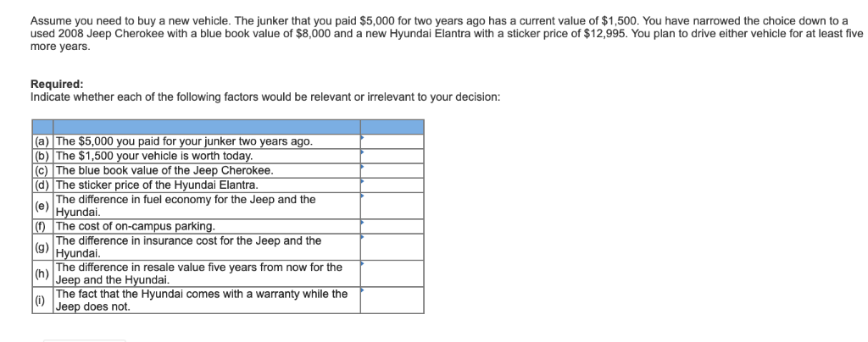
Task: Open answer dropdown for resale value difference
Action: pyautogui.click(x=392, y=273)
